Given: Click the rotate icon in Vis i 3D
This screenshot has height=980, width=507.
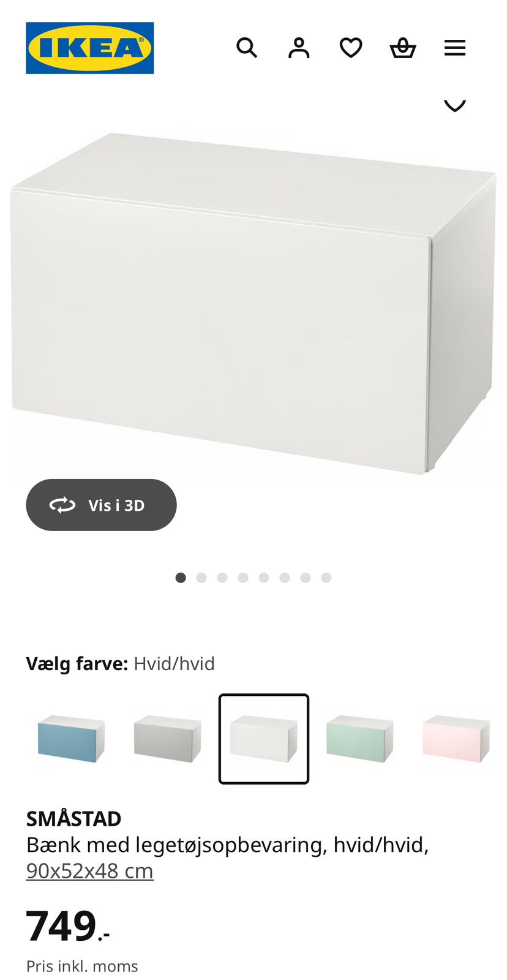Looking at the screenshot, I should tap(62, 505).
